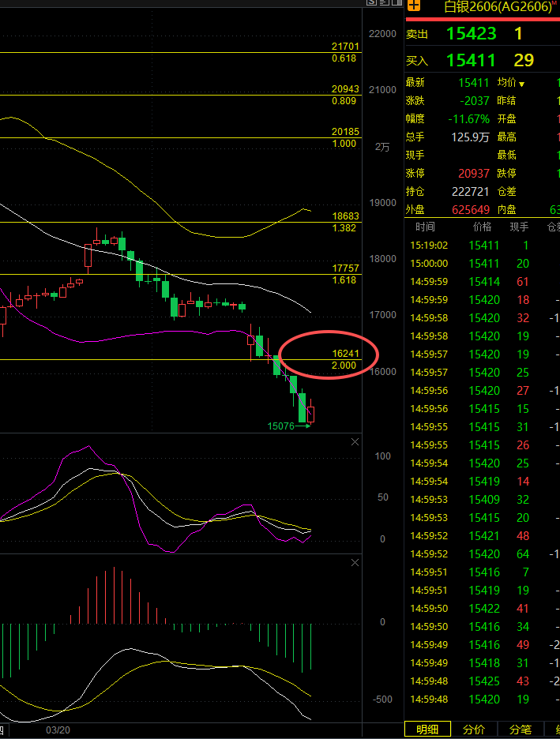Select the 14:59:49 tick priced 15418
This screenshot has width=560, height=739.
coord(483,663)
